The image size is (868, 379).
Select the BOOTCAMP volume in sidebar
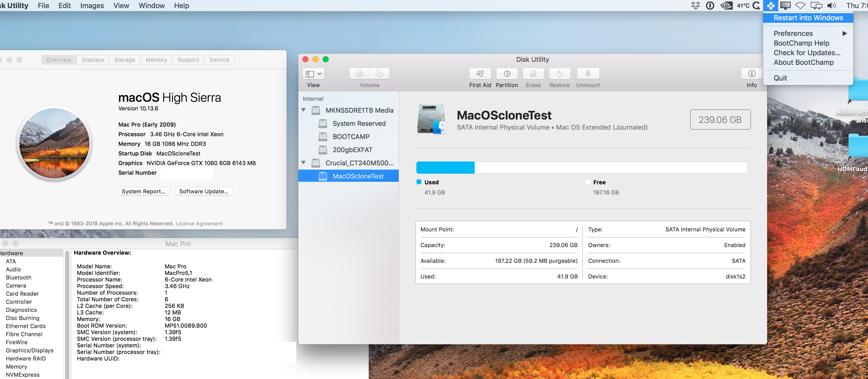351,137
